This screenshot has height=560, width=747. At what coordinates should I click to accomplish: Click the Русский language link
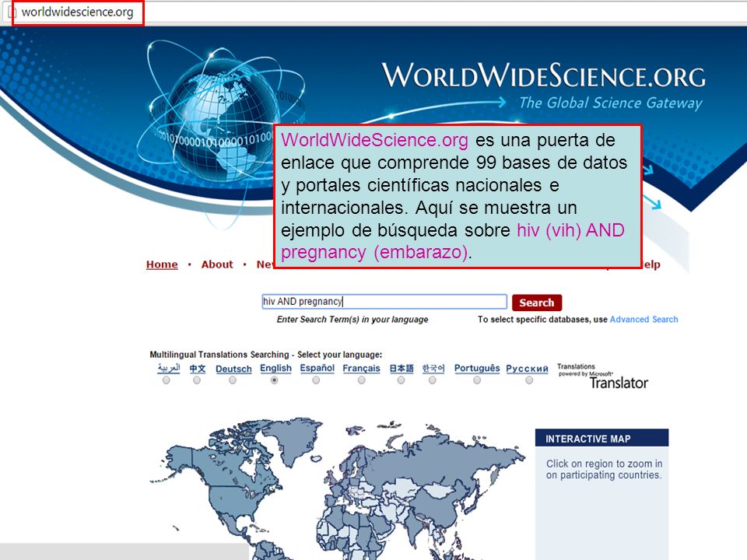coord(527,369)
